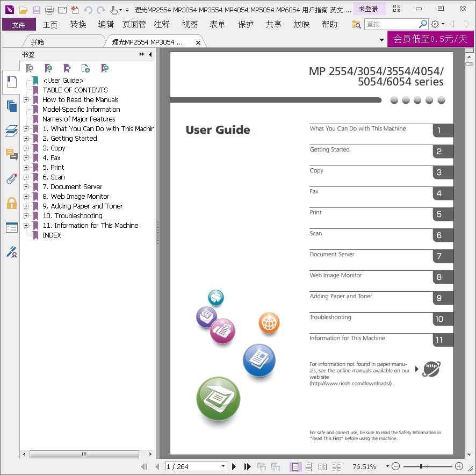Open the digital signatures panel
The height and width of the screenshot is (475, 476).
click(x=11, y=252)
